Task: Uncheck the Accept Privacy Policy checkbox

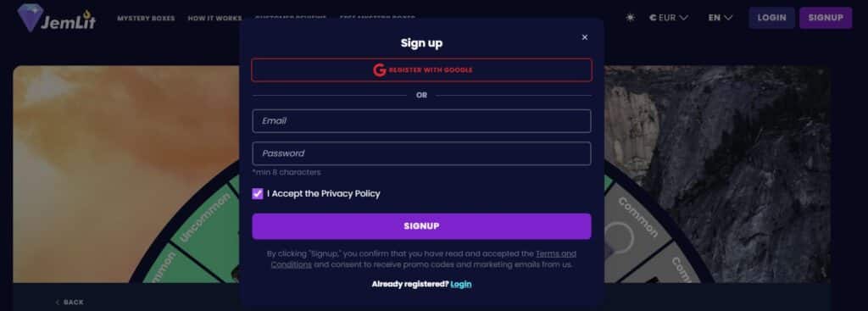Action: point(258,194)
